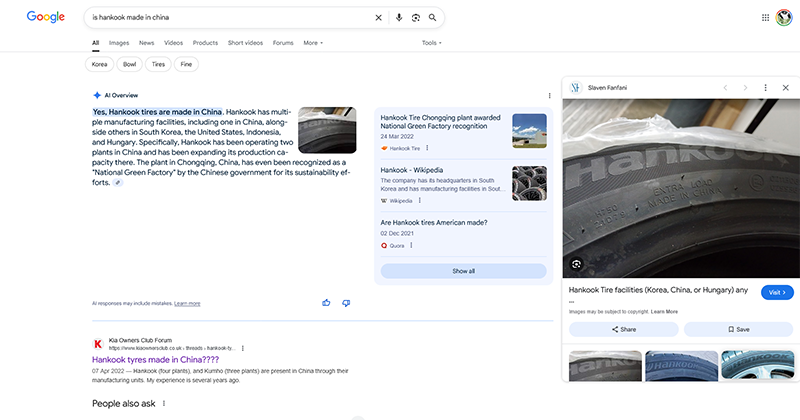
Task: Switch to the Short videos tab
Action: pyautogui.click(x=245, y=43)
